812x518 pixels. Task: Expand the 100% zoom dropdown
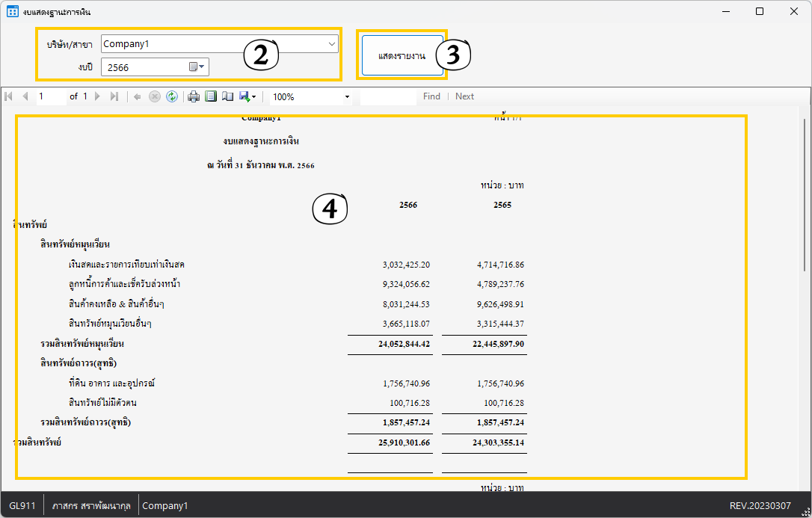pyautogui.click(x=347, y=97)
